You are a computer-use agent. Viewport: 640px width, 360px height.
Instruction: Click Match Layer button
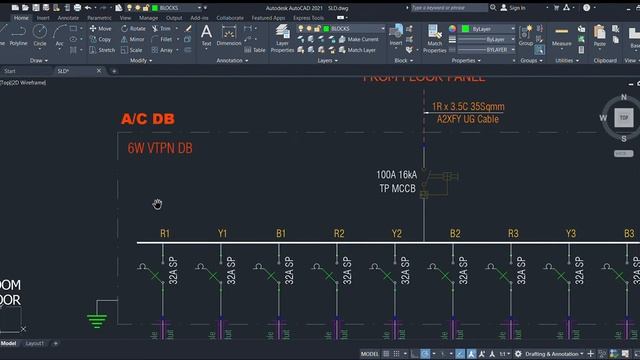coord(357,50)
